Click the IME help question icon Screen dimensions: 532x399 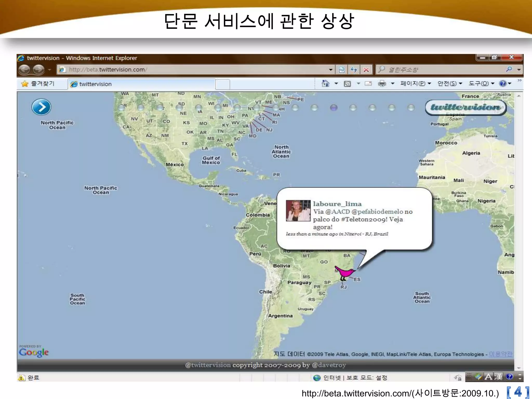pos(509,377)
